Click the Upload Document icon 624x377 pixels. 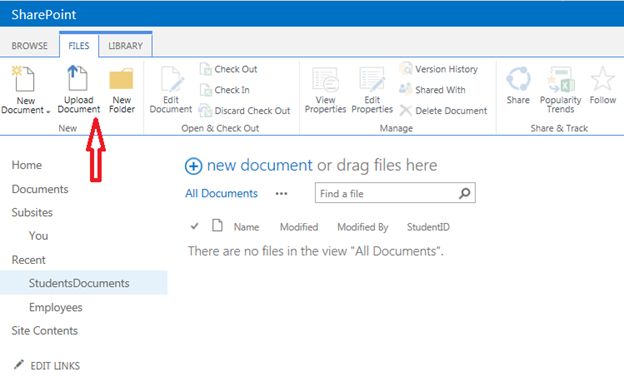click(78, 78)
